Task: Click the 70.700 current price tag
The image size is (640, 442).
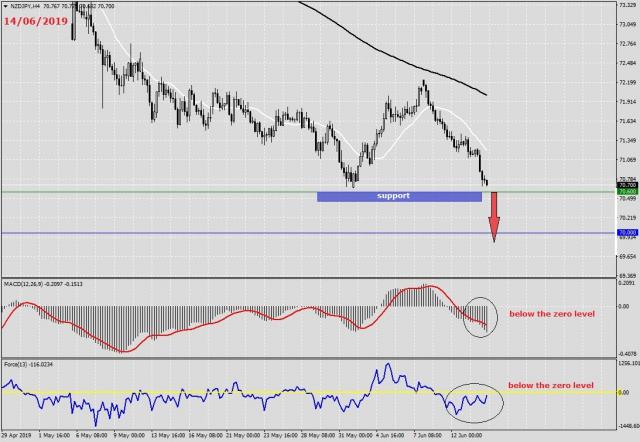Action: [x=628, y=185]
